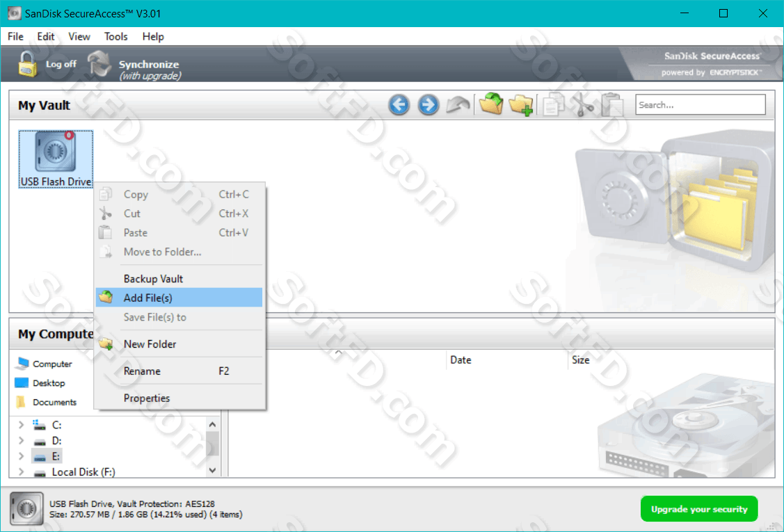784x532 pixels.
Task: Click the SanDisk app icon in title bar
Action: [15, 13]
